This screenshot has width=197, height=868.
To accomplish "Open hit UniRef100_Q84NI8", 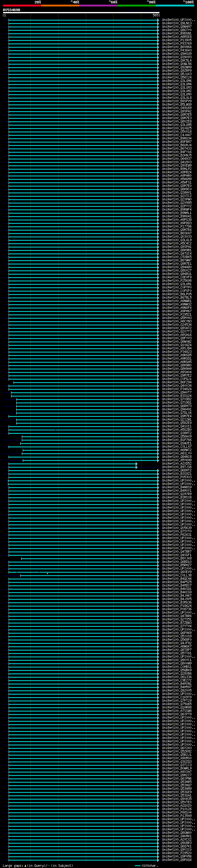I will [x=177, y=457].
